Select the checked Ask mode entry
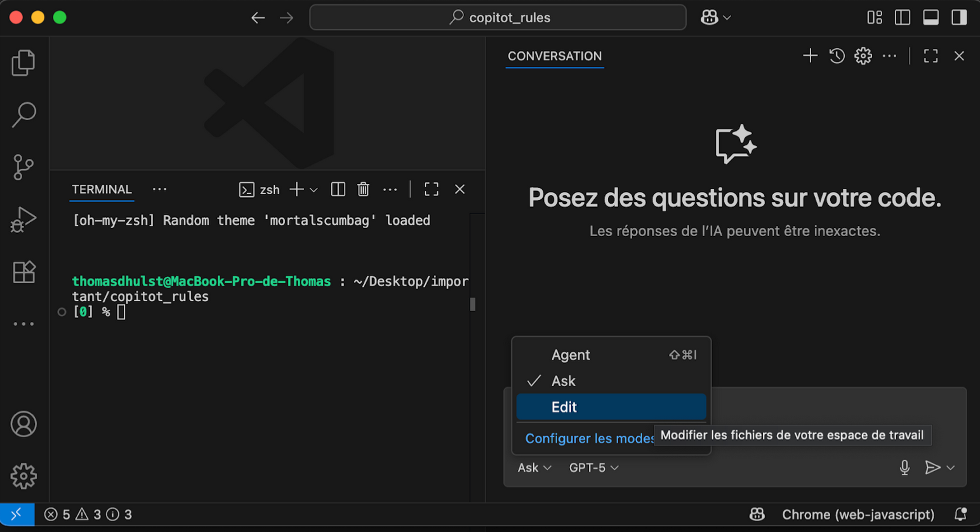The width and height of the screenshot is (980, 532). (x=564, y=381)
